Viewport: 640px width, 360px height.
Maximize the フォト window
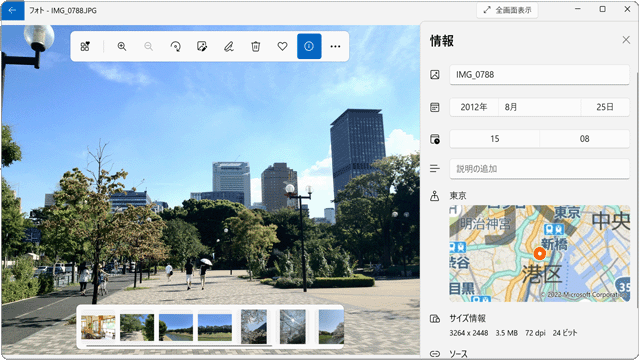602,9
